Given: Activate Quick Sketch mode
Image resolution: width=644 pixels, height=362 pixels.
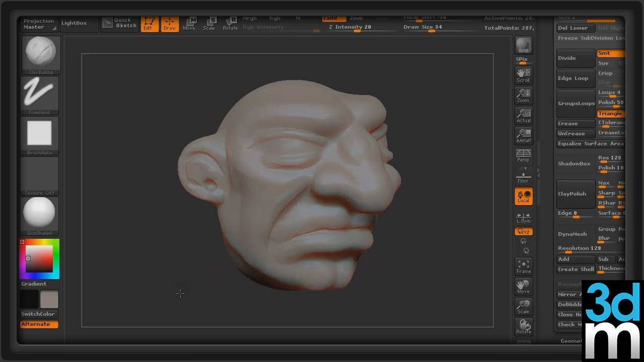Looking at the screenshot, I should coord(120,23).
